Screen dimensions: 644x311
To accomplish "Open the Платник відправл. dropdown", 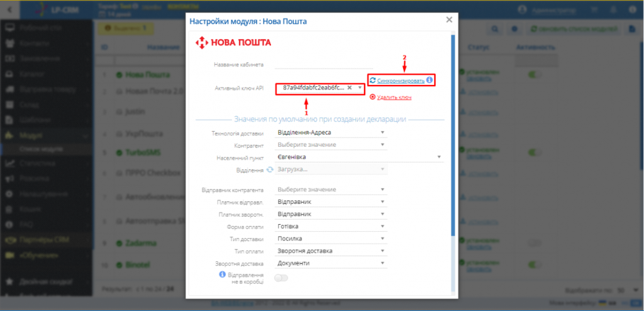I will pos(331,202).
